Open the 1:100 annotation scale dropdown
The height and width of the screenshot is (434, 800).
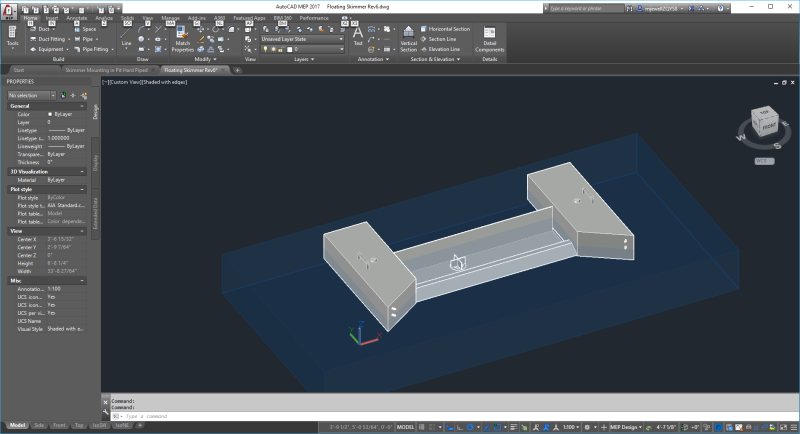tap(571, 427)
